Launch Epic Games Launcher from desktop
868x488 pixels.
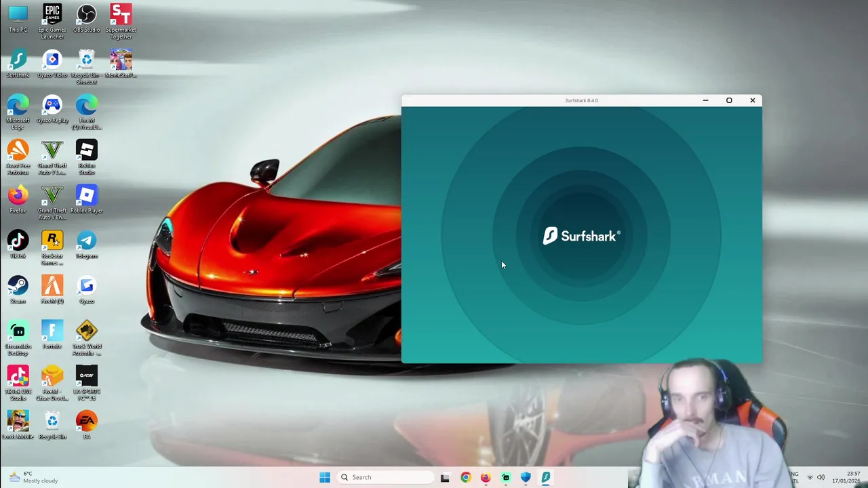pos(52,21)
